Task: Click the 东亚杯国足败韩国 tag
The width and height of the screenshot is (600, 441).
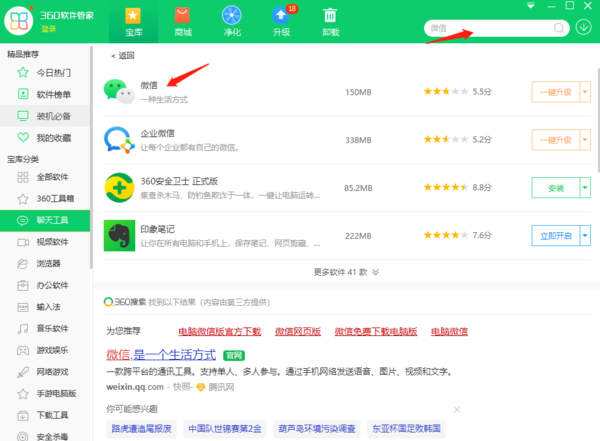Action: click(x=406, y=428)
